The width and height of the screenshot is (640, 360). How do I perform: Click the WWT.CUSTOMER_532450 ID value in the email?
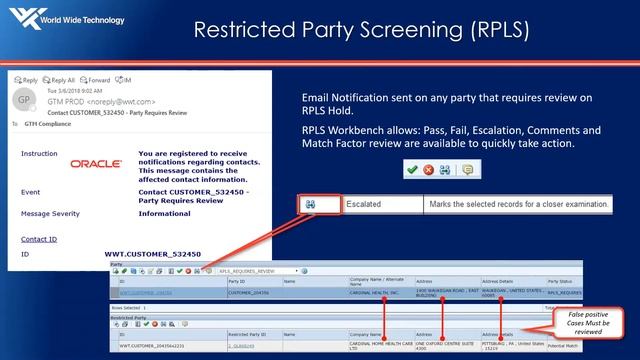(153, 254)
